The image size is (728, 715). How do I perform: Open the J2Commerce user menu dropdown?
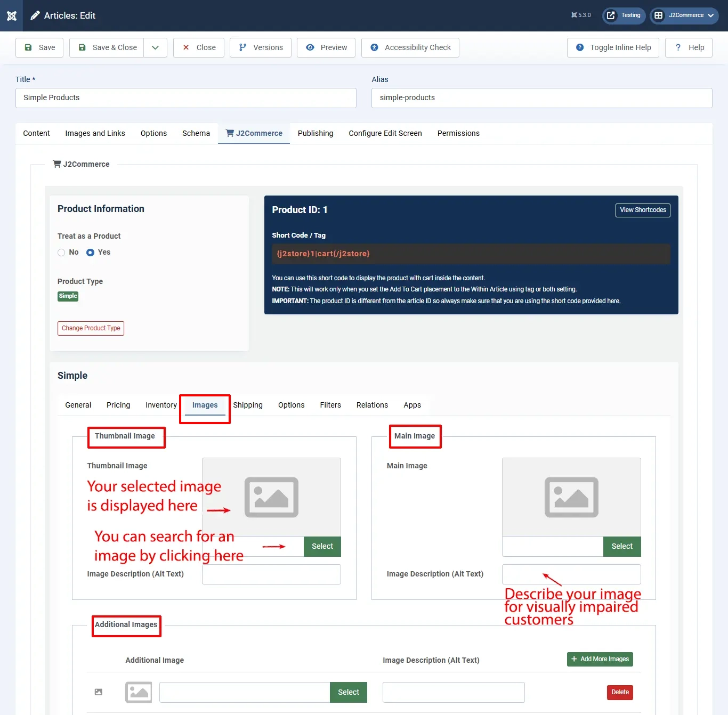(684, 15)
